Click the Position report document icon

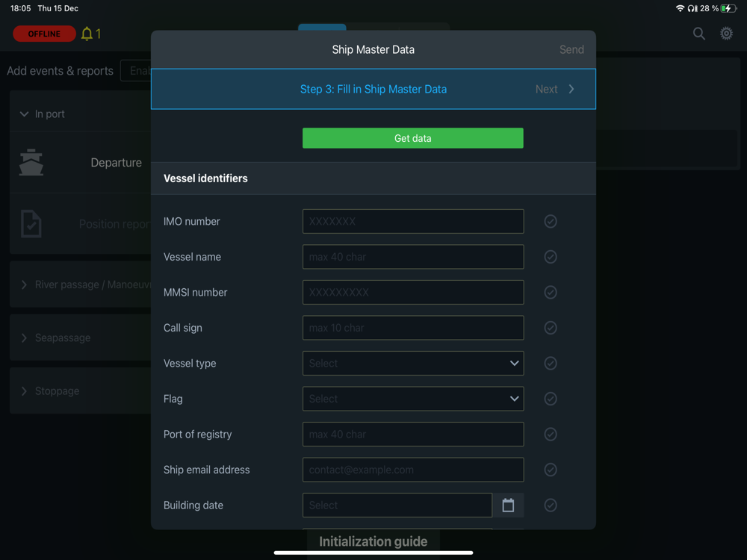click(31, 224)
